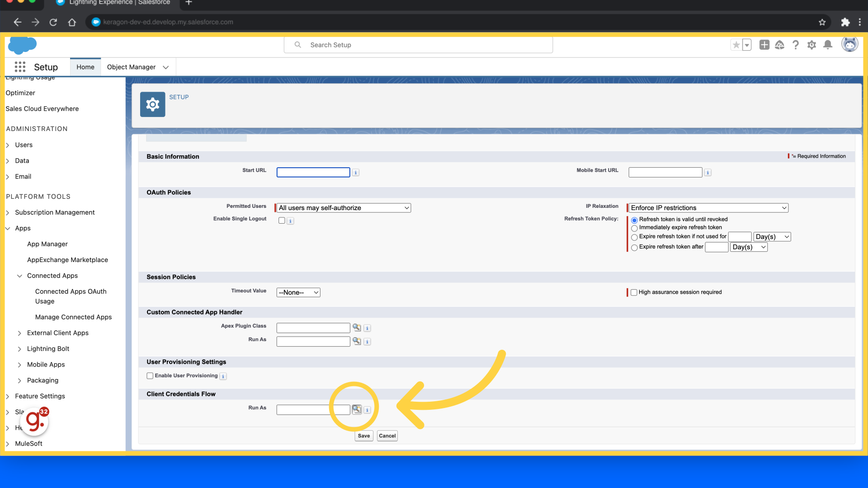
Task: Click the Client Credentials Run As lookup icon
Action: click(x=357, y=409)
